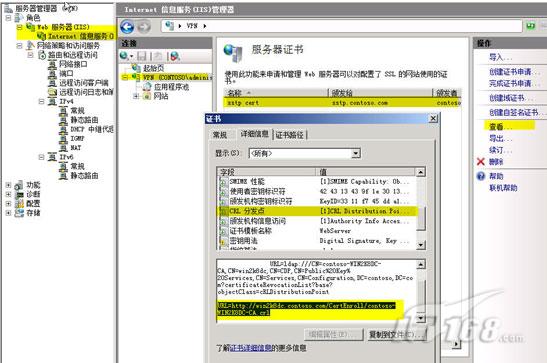Click the red delete X icon in actions
Viewport: 547px width, 363px height.
(481, 161)
